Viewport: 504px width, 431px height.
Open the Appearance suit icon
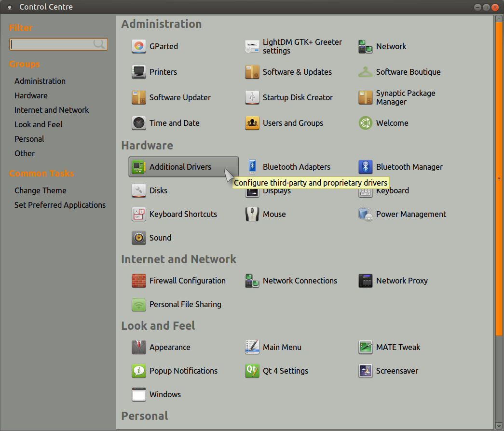pyautogui.click(x=138, y=347)
